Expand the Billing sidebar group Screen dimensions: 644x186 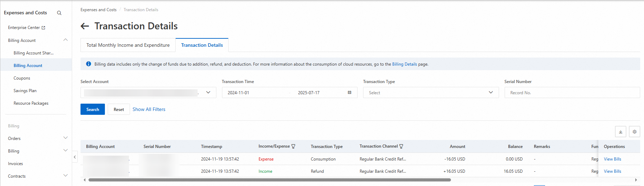[x=66, y=151]
